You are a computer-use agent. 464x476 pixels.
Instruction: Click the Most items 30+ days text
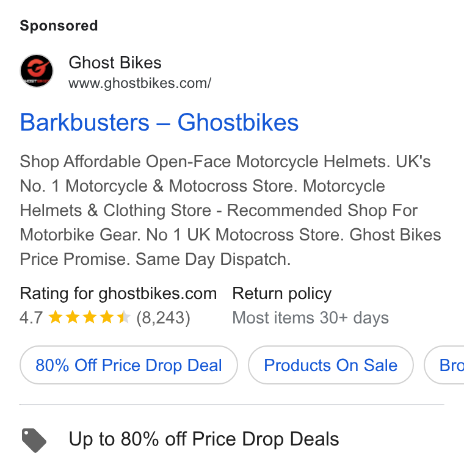(x=310, y=318)
